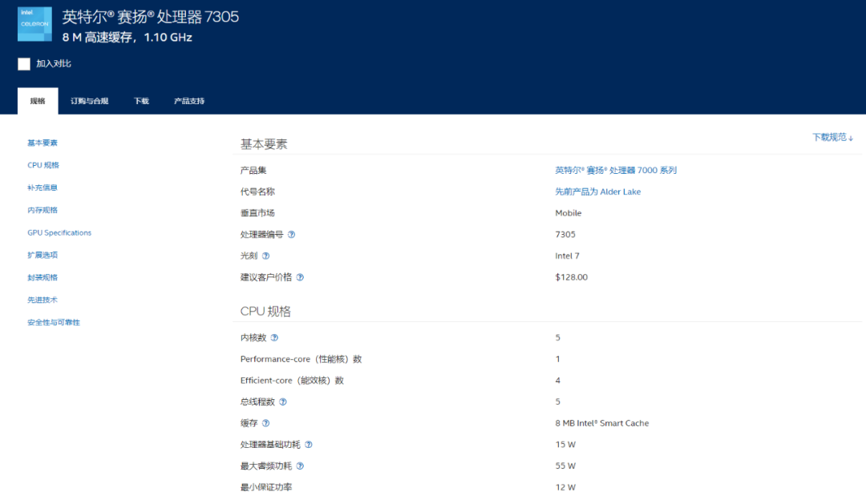Go to GPU Specifications sidebar link
This screenshot has height=504, width=866.
click(x=59, y=233)
